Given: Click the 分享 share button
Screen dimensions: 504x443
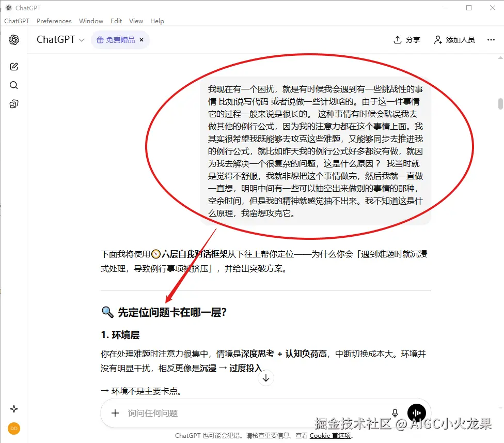Looking at the screenshot, I should [x=406, y=39].
